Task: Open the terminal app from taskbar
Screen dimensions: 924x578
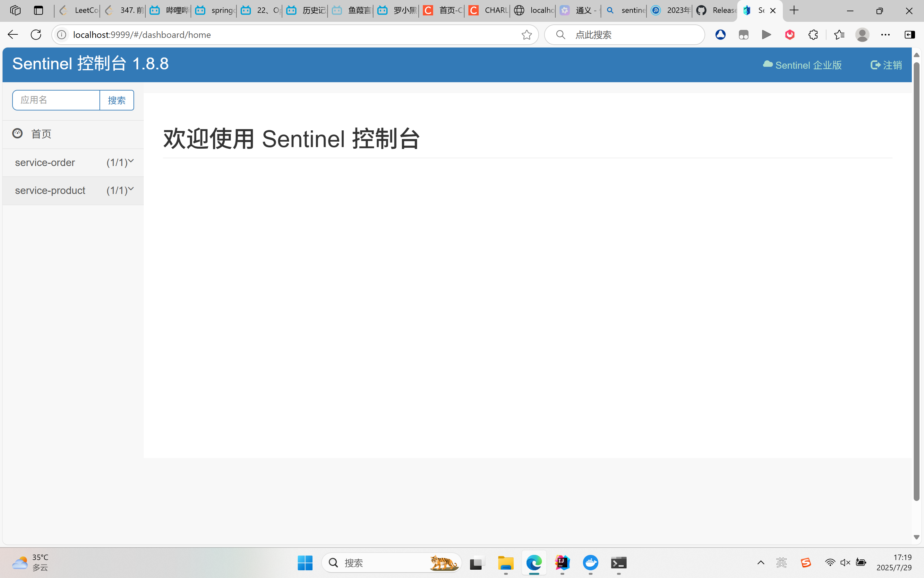Action: [x=619, y=563]
